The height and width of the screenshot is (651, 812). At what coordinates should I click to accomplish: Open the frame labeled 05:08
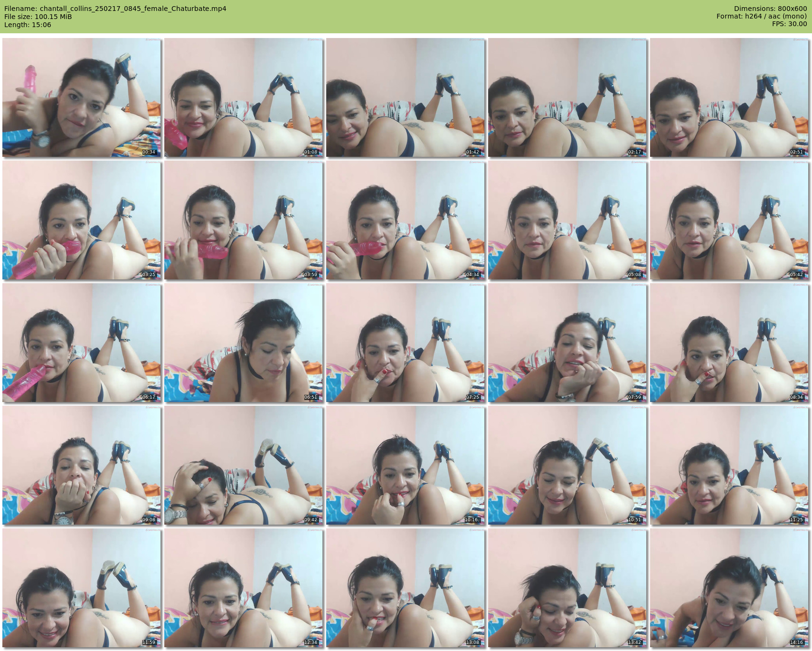[x=567, y=220]
